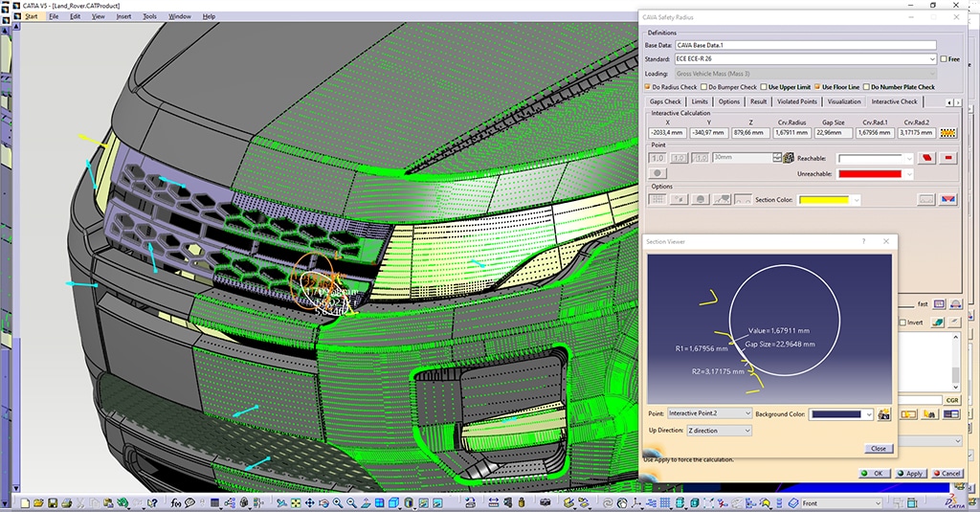
Task: Toggle the Do Number Plate Check checkbox
Action: coord(865,87)
